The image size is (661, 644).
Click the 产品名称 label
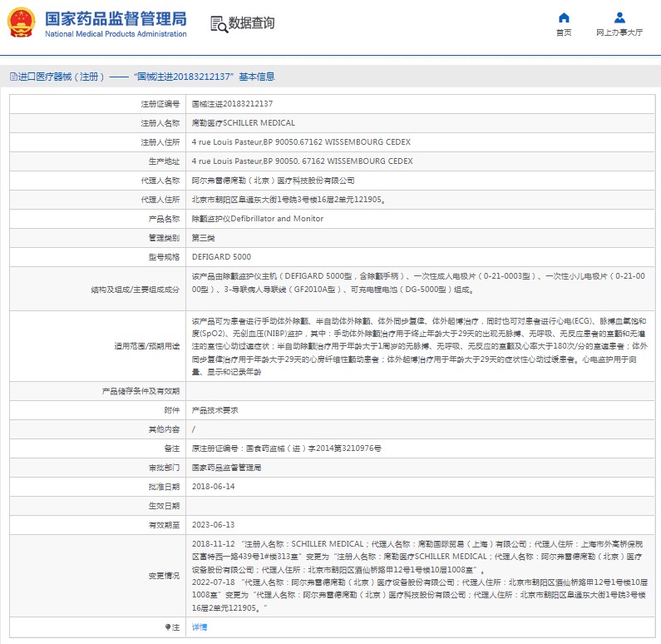164,219
